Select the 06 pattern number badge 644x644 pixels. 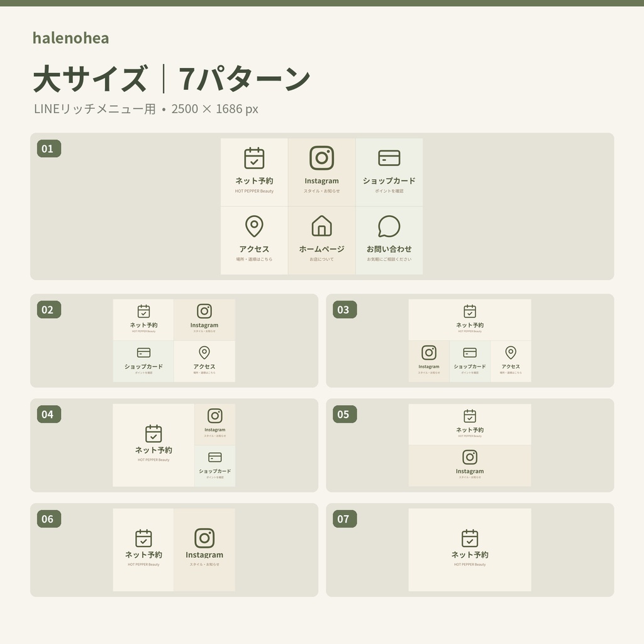(49, 519)
